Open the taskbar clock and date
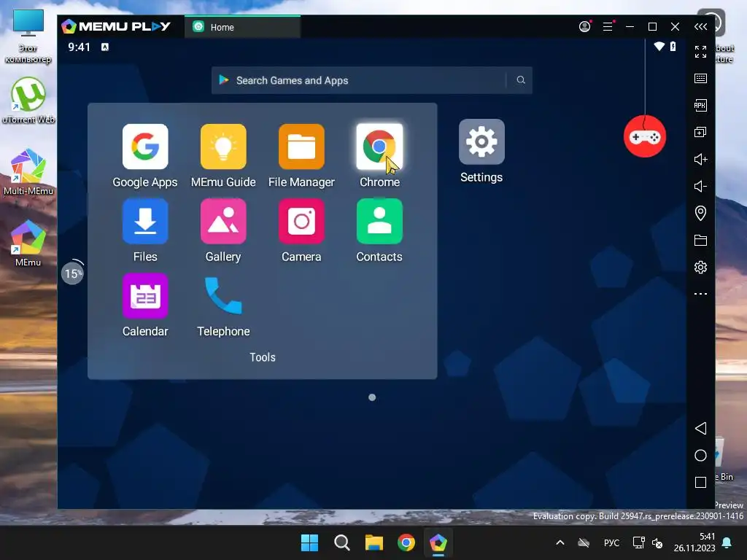Viewport: 747px width, 560px height. [x=694, y=542]
